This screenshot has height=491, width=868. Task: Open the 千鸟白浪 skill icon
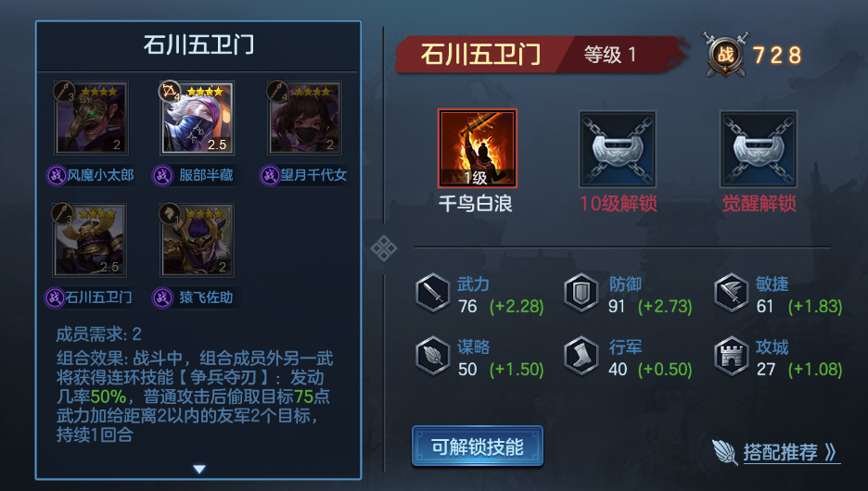[478, 148]
